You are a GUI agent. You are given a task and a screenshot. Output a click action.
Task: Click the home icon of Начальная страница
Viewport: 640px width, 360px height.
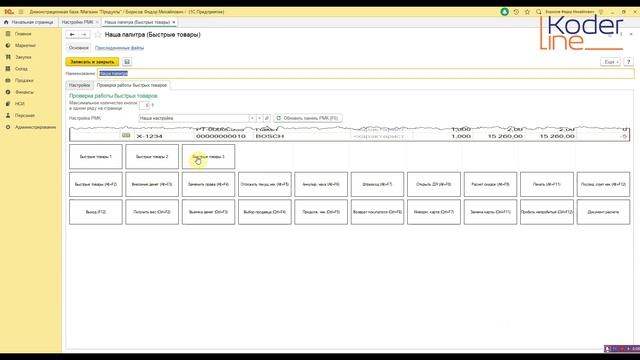click(6, 22)
